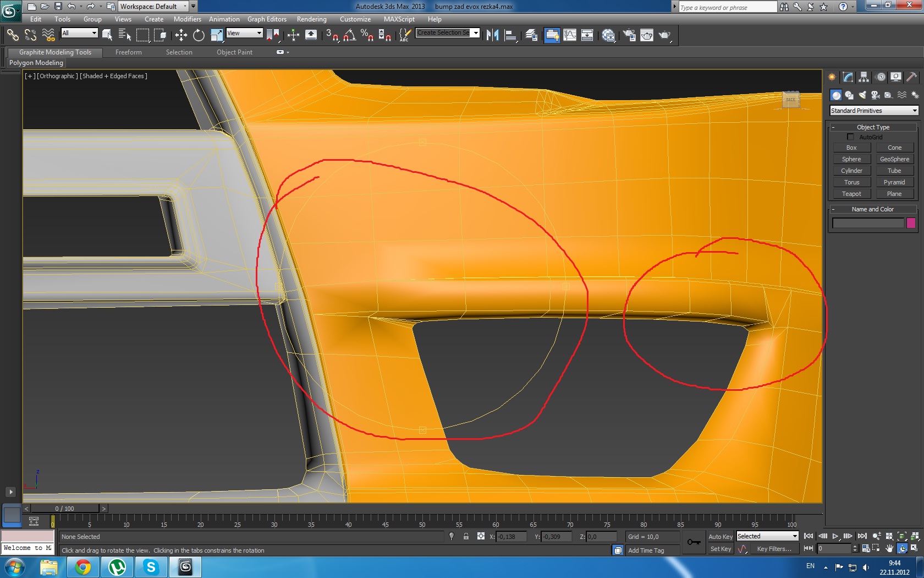Select the Select by Name tool

click(124, 35)
